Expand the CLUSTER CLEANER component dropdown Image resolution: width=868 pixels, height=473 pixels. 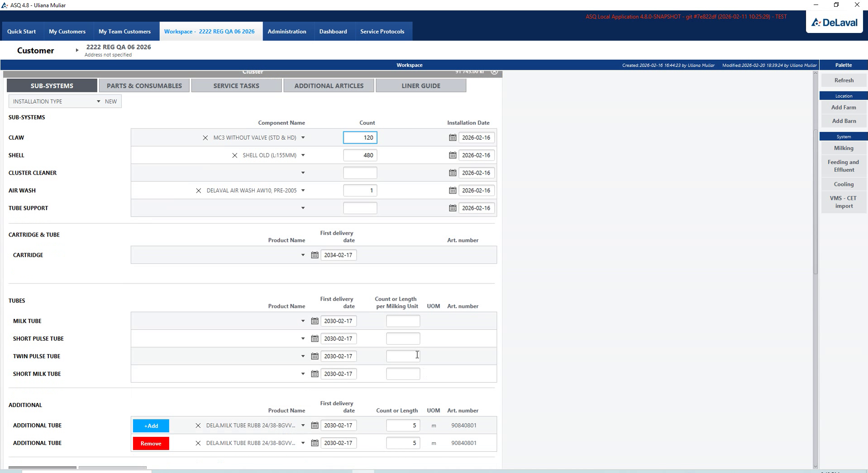303,173
